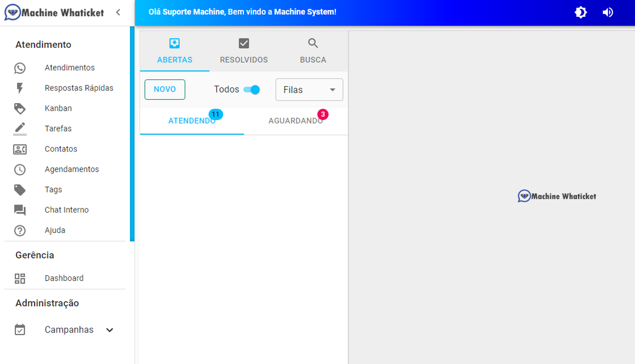Toggle the brightness theme icon
Image resolution: width=635 pixels, height=364 pixels.
click(x=581, y=12)
